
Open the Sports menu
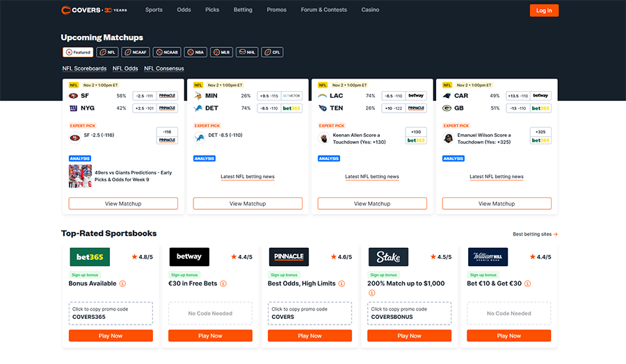154,10
